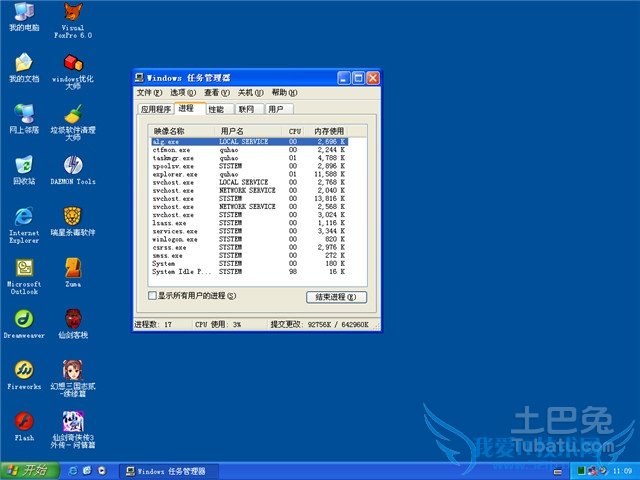The height and width of the screenshot is (480, 640).
Task: Switch to the 应用程序 tab
Action: (155, 109)
